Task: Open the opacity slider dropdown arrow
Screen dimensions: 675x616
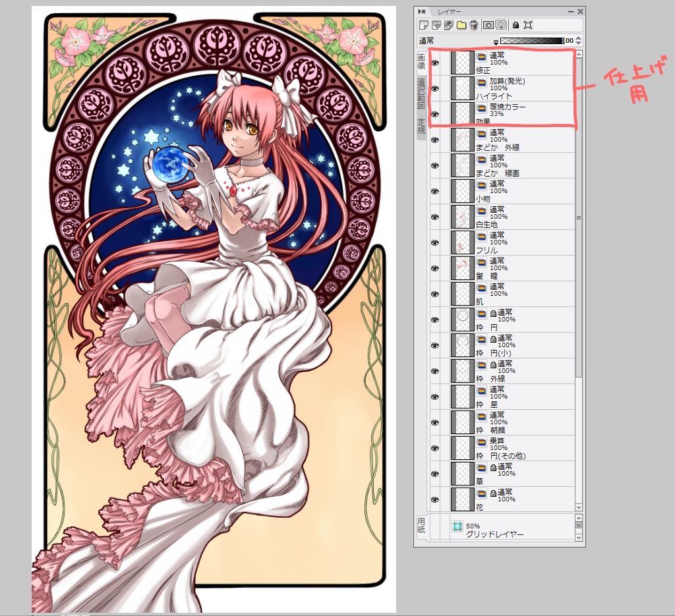Action: 496,42
